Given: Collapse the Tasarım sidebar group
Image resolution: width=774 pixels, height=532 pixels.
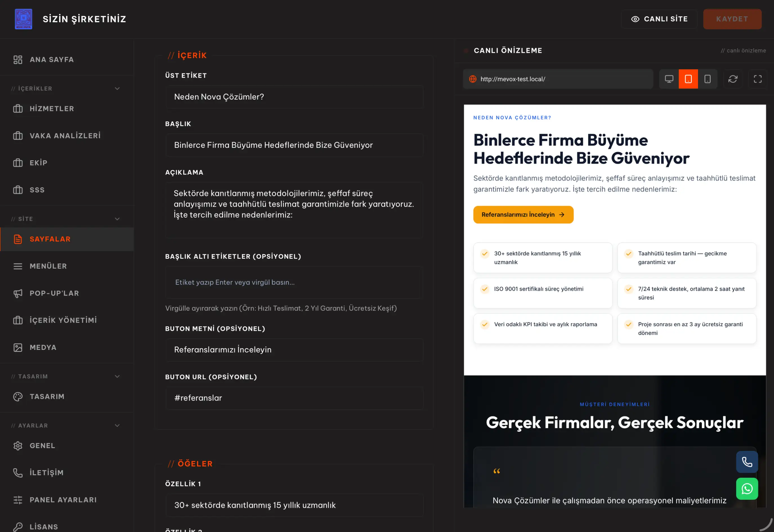Looking at the screenshot, I should (x=117, y=376).
